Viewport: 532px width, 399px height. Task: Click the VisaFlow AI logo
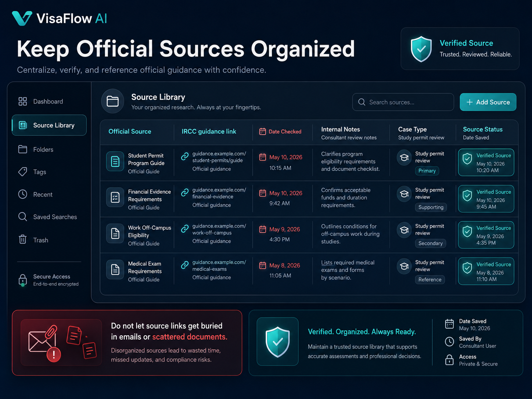[60, 18]
